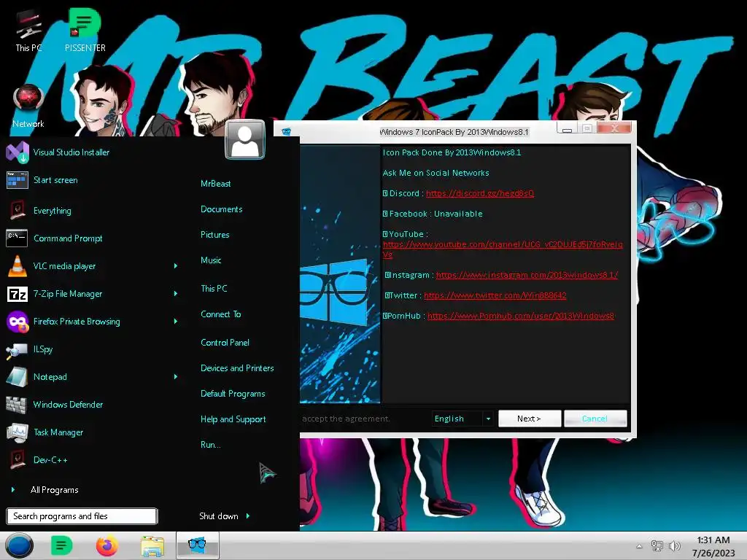The height and width of the screenshot is (560, 747).
Task: Click the Notepad icon in Start menu
Action: 18,377
